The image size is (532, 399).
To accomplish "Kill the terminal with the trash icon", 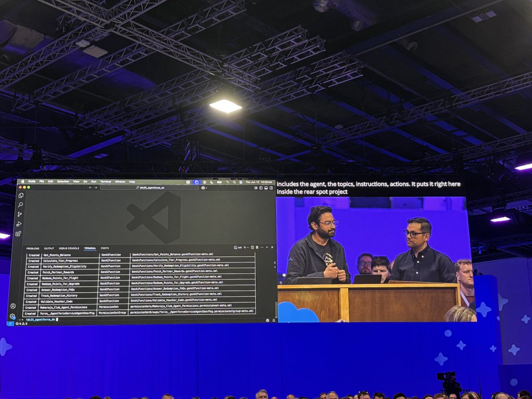I will (257, 247).
